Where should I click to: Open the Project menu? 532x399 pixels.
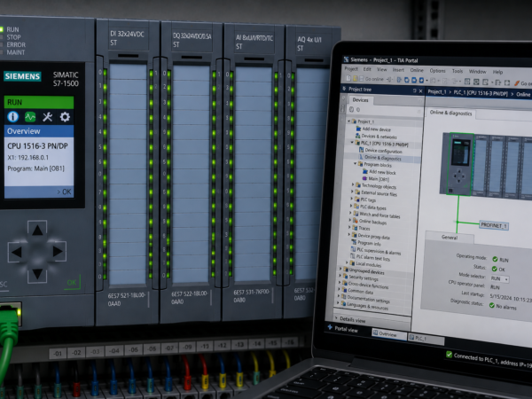[351, 69]
